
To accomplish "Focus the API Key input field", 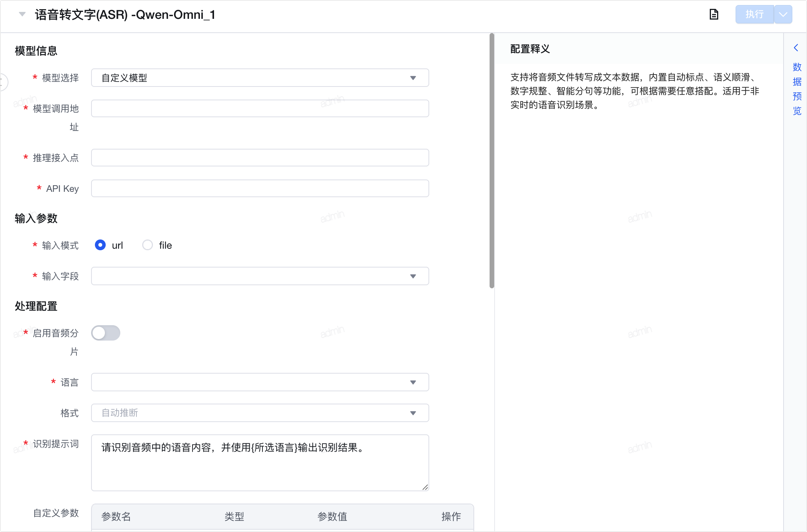I will tap(260, 188).
